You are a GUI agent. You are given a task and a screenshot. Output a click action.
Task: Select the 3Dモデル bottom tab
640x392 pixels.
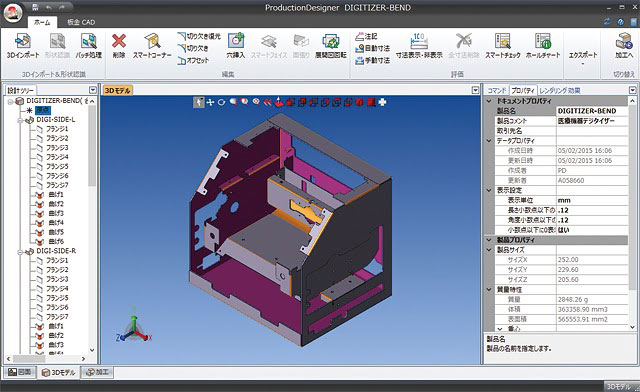tap(59, 372)
